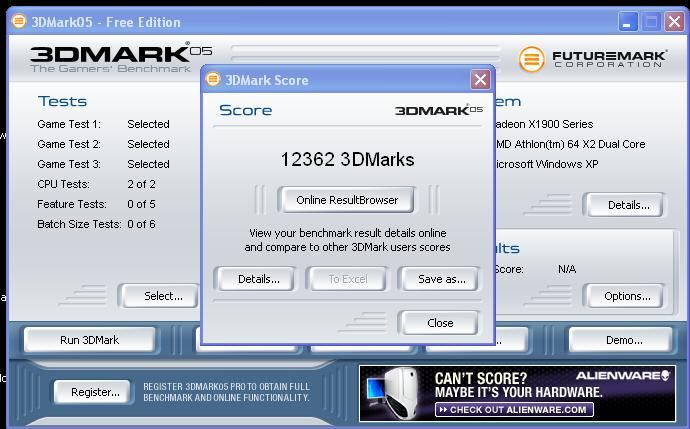Click the Game Test 2 label
Screen dimensions: 690x429
point(69,144)
